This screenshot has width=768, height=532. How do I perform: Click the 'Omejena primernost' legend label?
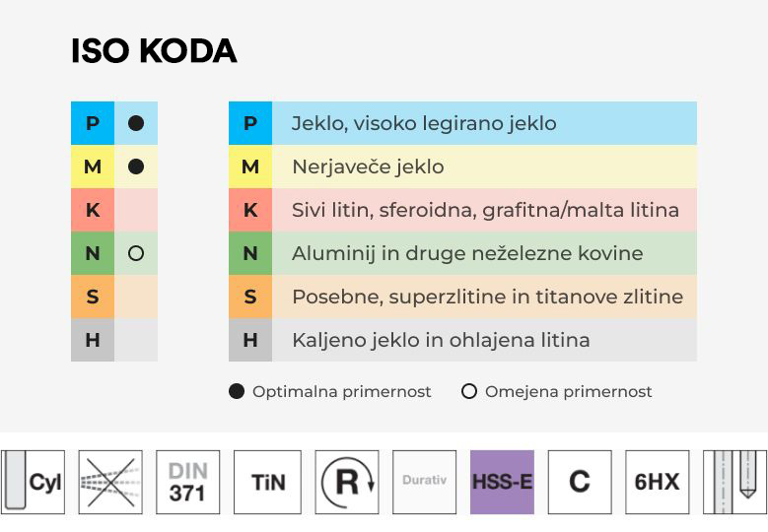coord(568,391)
